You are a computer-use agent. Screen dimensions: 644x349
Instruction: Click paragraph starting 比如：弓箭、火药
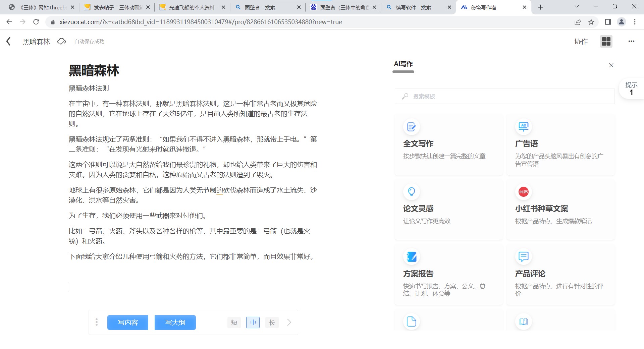[x=190, y=236]
